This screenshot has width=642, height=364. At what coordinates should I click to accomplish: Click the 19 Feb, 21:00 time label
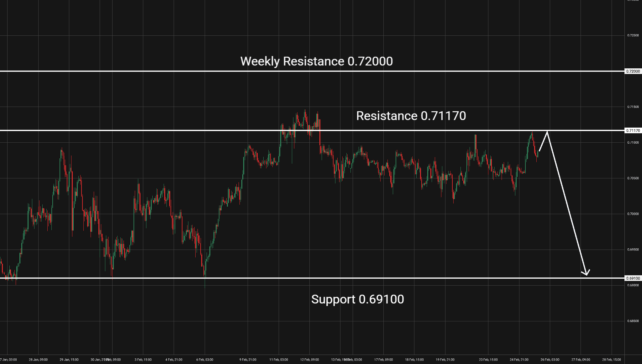pyautogui.click(x=445, y=360)
